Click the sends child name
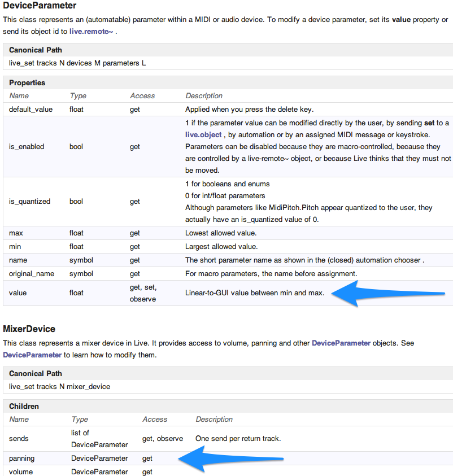Image resolution: width=453 pixels, height=476 pixels. pos(19,438)
